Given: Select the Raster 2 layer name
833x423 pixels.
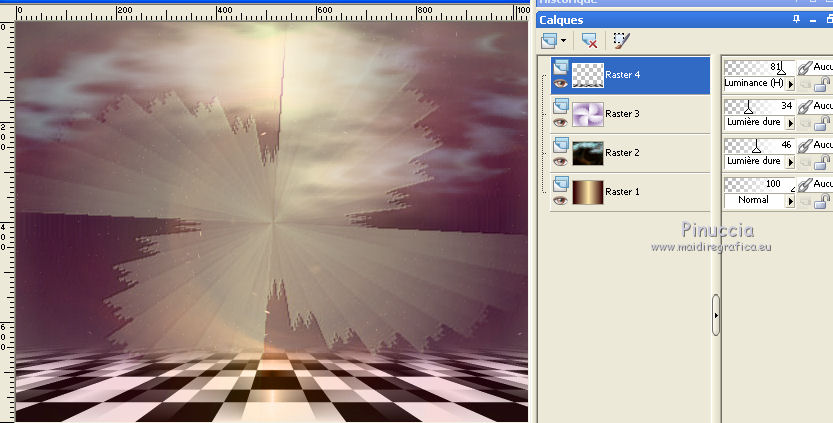Looking at the screenshot, I should pyautogui.click(x=623, y=153).
